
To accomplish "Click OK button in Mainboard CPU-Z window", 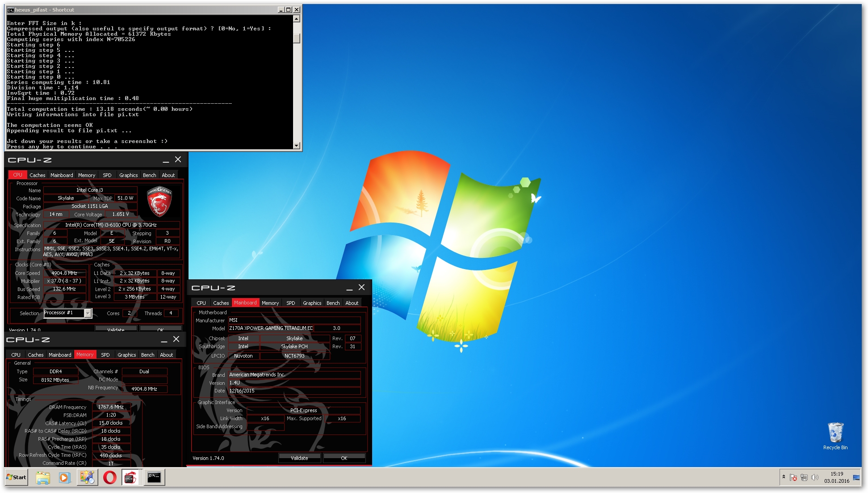I will (344, 458).
